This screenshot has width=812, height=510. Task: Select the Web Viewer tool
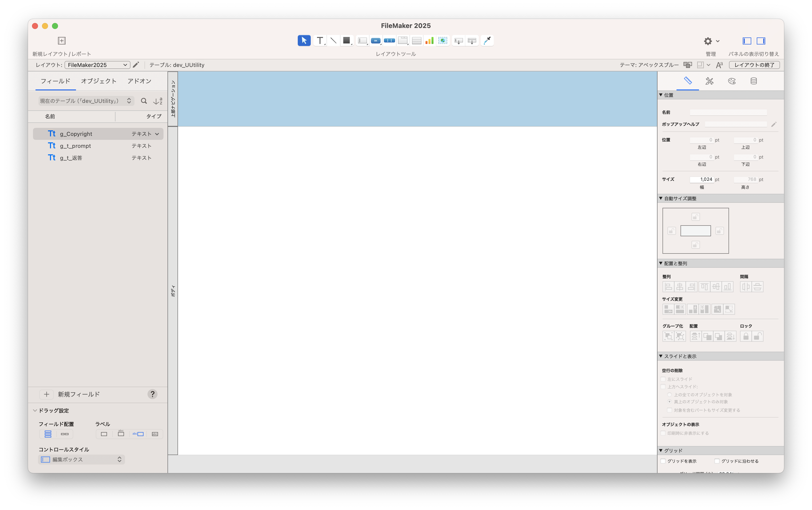click(x=443, y=40)
